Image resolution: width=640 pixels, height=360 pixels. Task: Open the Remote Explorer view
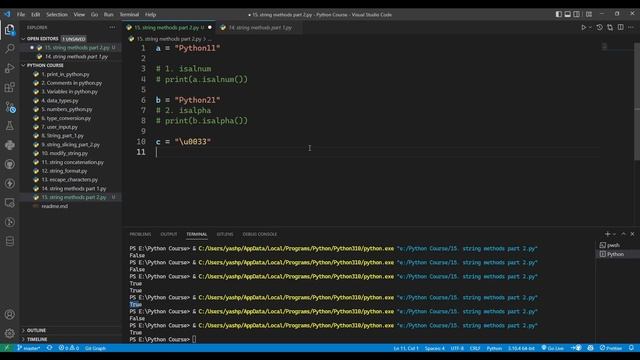(9, 203)
